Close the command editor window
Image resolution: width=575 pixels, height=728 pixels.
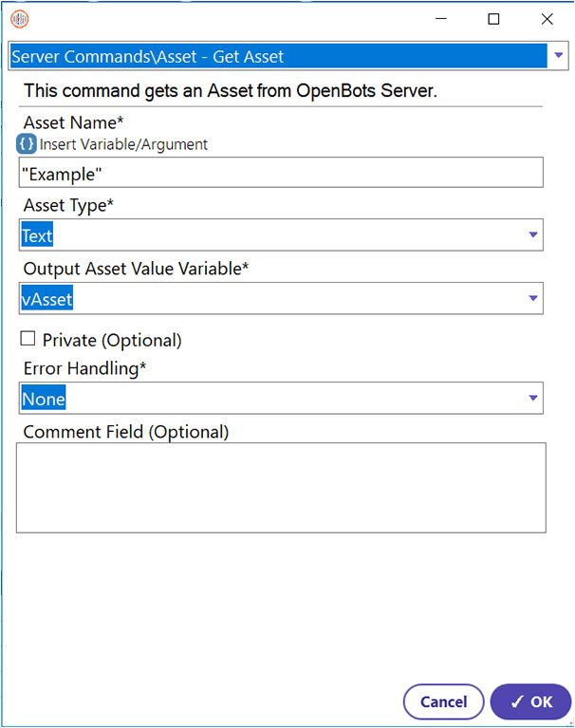pos(547,19)
